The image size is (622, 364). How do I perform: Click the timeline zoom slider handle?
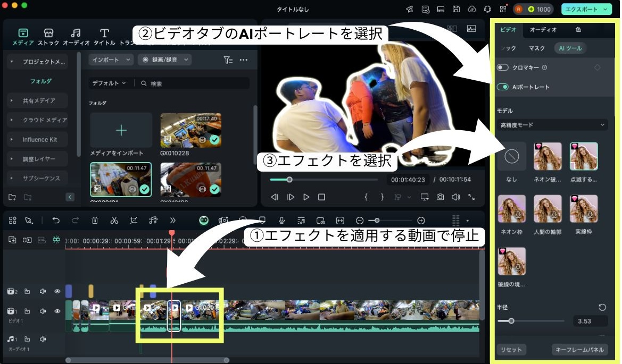[377, 220]
